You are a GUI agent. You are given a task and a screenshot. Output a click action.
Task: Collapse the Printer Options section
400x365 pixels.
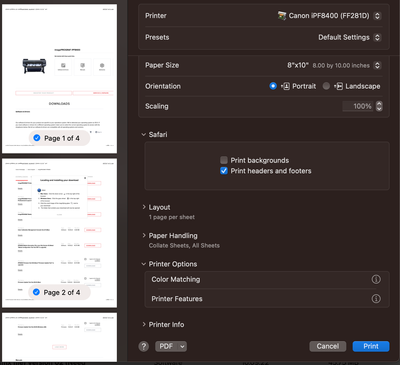pos(144,264)
